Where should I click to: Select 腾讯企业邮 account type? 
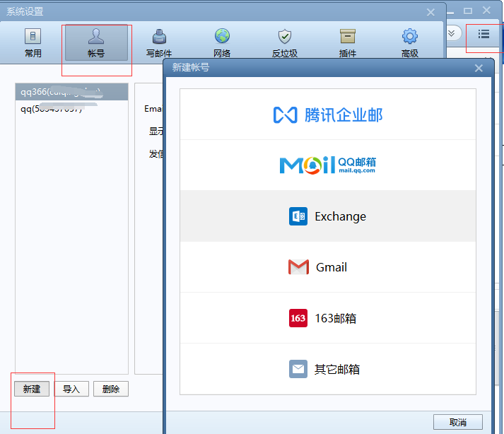tap(328, 115)
